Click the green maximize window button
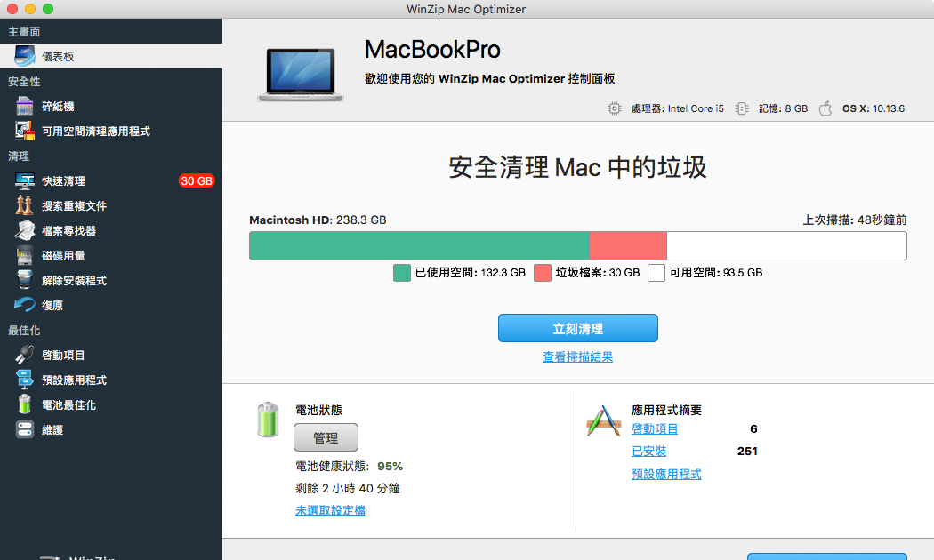This screenshot has width=934, height=560. coord(48,9)
